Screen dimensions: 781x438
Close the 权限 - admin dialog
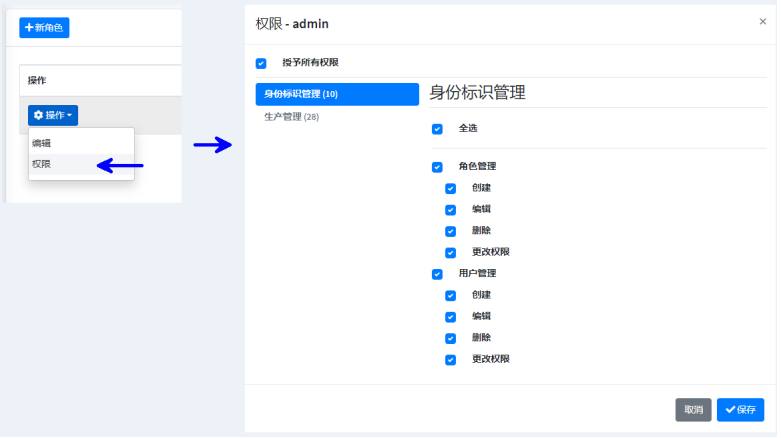click(762, 22)
